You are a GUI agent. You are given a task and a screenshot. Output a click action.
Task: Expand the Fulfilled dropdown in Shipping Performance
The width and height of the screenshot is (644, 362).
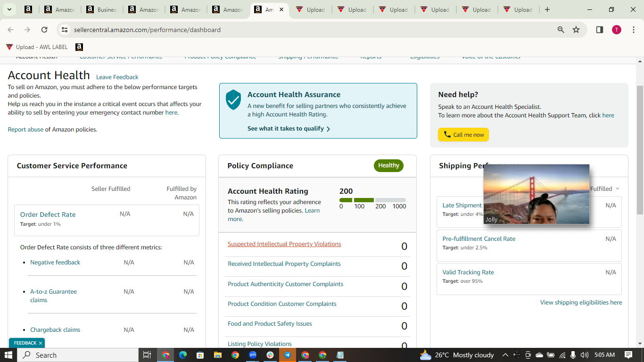pos(605,189)
